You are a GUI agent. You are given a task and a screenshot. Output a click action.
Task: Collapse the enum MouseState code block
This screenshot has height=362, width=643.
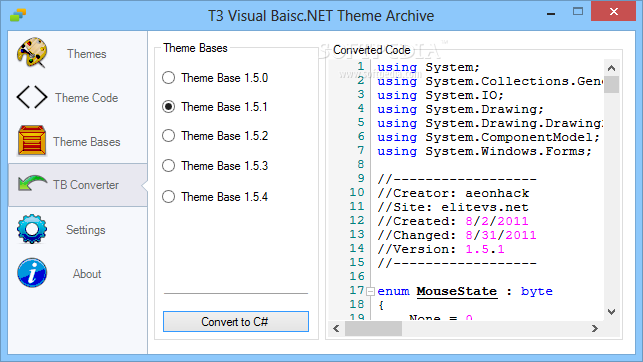(370, 291)
